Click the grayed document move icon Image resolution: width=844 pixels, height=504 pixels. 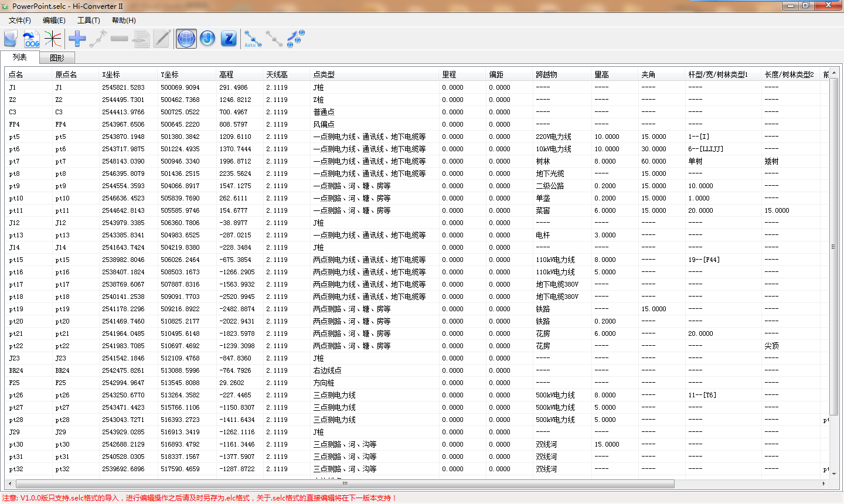tap(141, 39)
